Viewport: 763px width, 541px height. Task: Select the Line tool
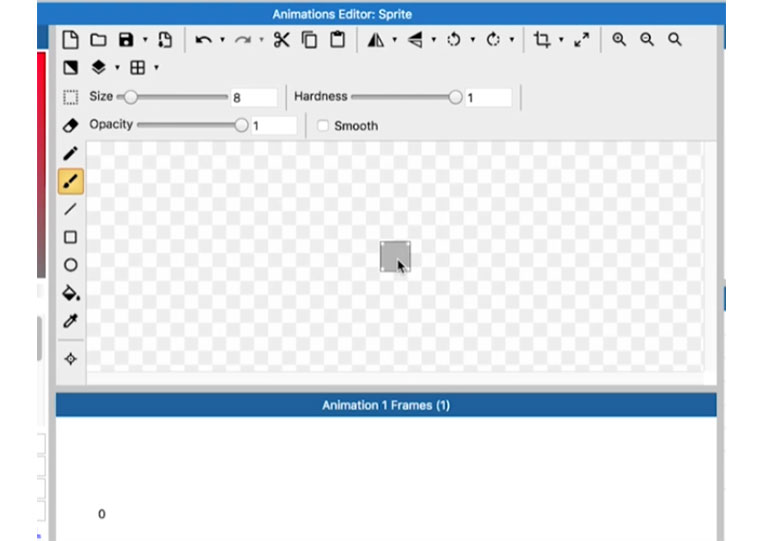(x=71, y=209)
